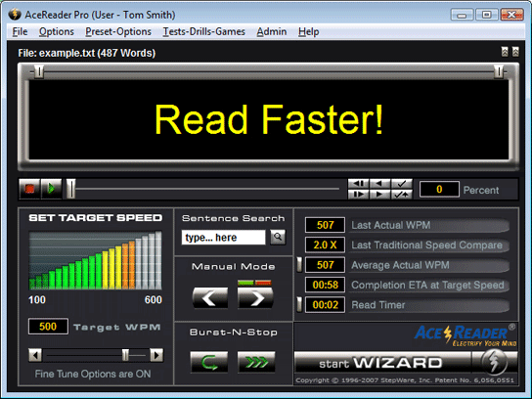Viewport: 532px width, 399px height.
Task: Click the Sentence Search magnifier icon
Action: click(x=278, y=237)
